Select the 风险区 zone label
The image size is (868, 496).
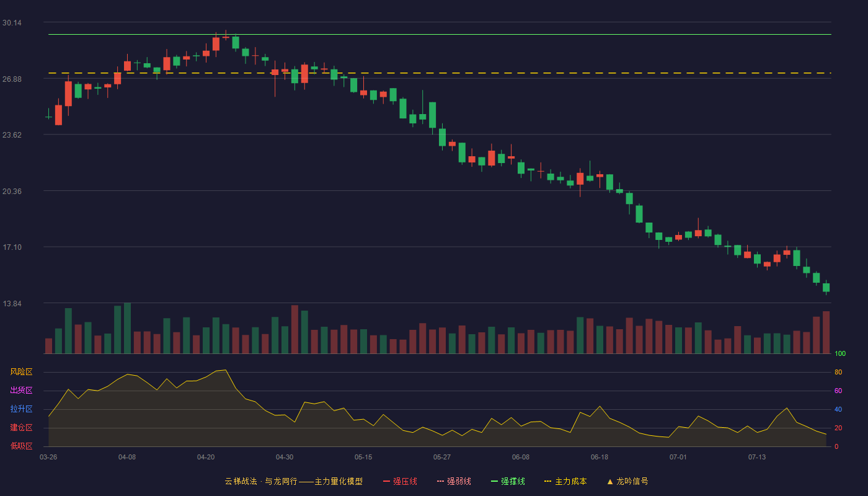21,372
